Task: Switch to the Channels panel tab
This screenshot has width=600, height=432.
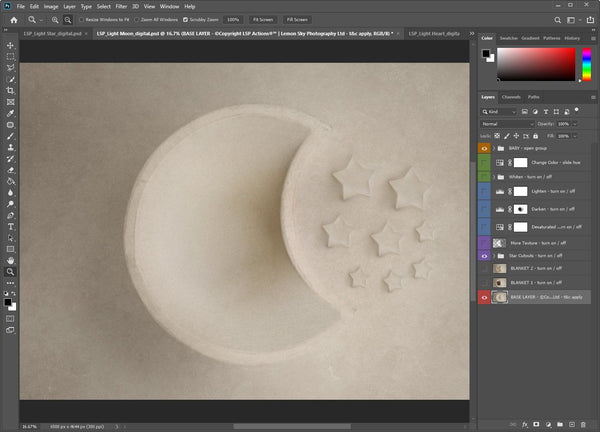Action: [x=510, y=97]
